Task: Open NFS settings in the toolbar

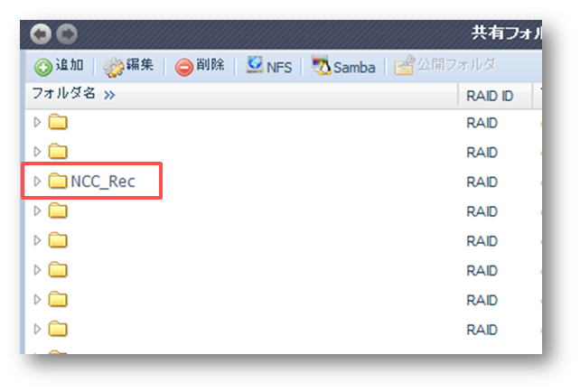Action: click(268, 66)
